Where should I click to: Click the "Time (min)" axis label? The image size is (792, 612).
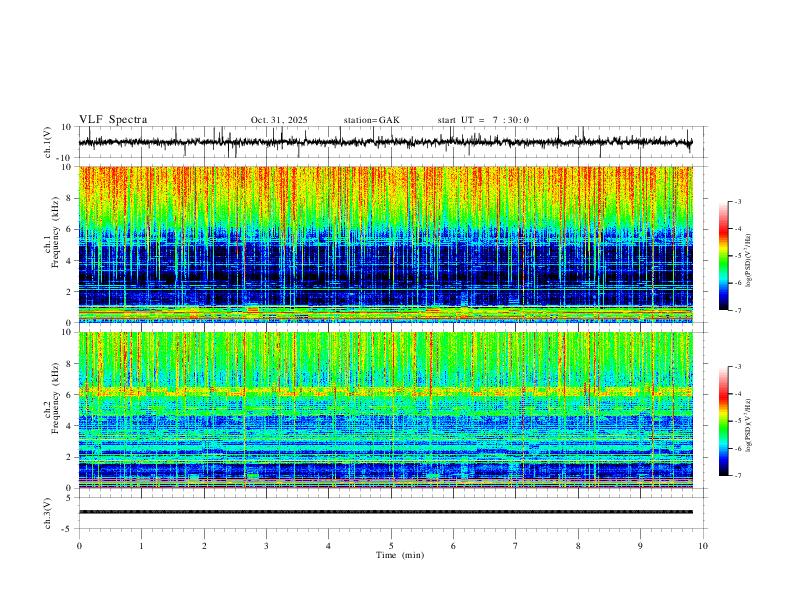400,555
